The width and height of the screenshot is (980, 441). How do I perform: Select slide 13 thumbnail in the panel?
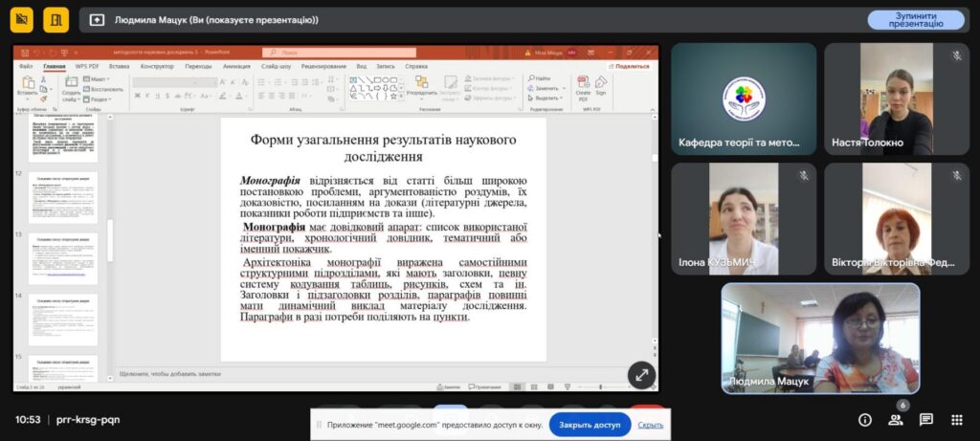(x=62, y=257)
